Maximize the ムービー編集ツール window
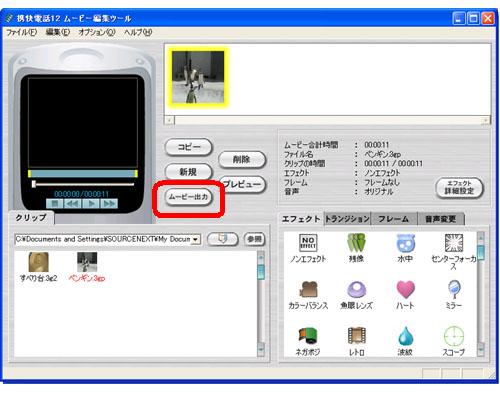 point(473,18)
